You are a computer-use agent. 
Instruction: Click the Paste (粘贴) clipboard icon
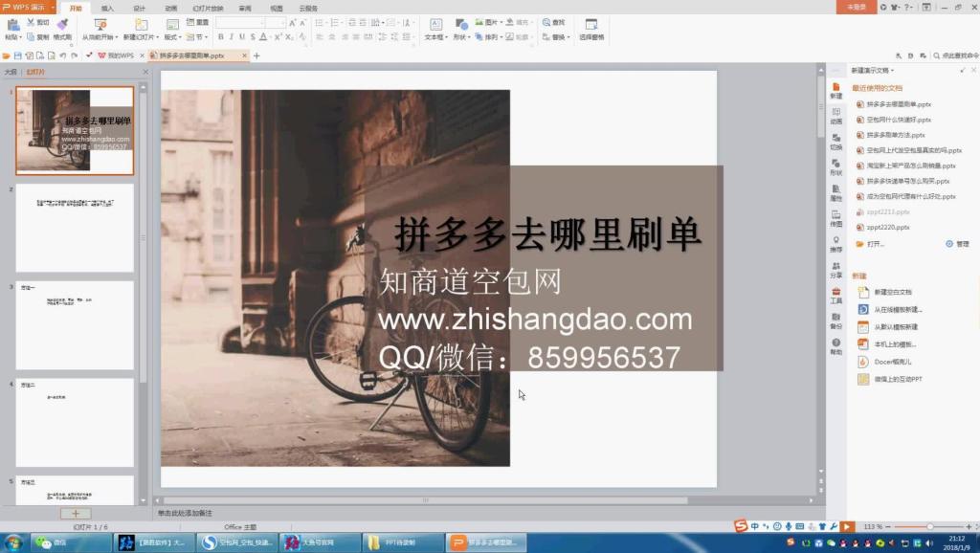12,25
